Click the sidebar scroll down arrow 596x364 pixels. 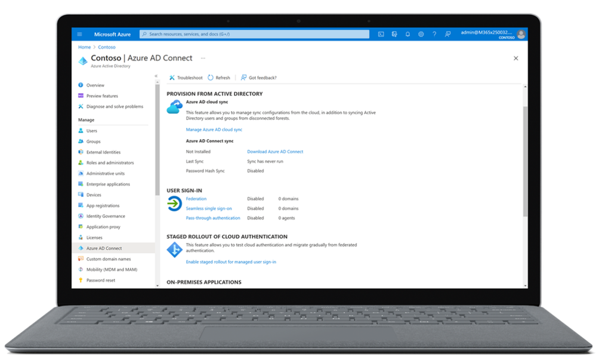pyautogui.click(x=158, y=286)
